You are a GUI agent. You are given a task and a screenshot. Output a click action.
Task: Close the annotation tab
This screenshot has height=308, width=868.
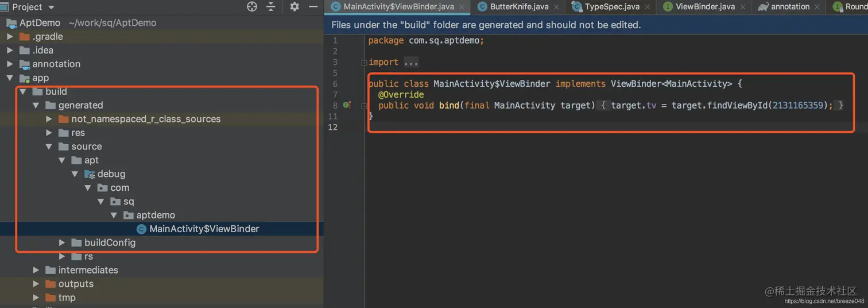(x=818, y=7)
